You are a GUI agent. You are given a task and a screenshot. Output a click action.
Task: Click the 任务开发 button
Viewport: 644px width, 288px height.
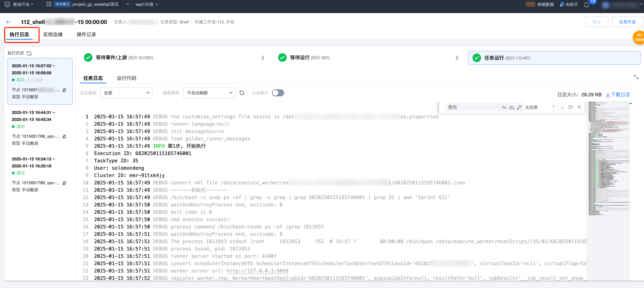tap(627, 22)
